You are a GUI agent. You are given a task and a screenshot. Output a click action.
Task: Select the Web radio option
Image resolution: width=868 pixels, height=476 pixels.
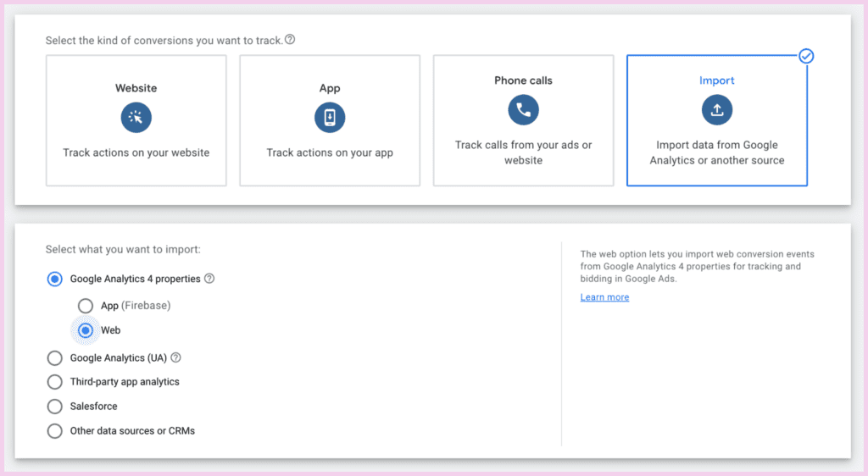[86, 330]
